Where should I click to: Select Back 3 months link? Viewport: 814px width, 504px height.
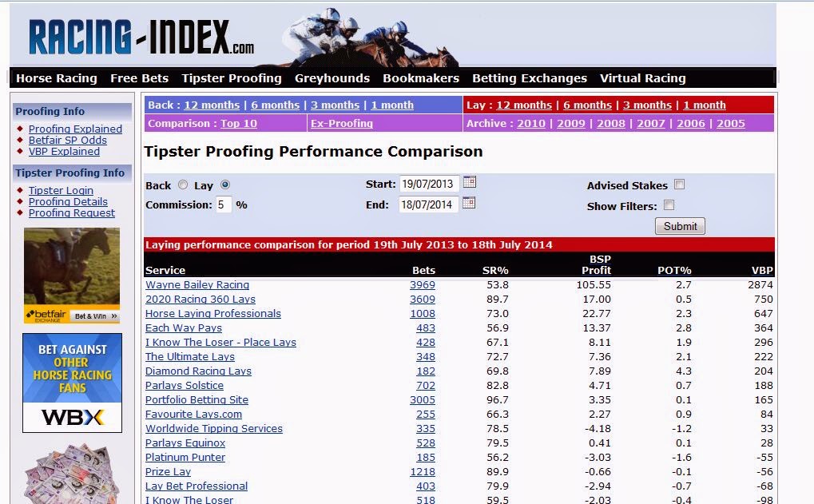335,105
